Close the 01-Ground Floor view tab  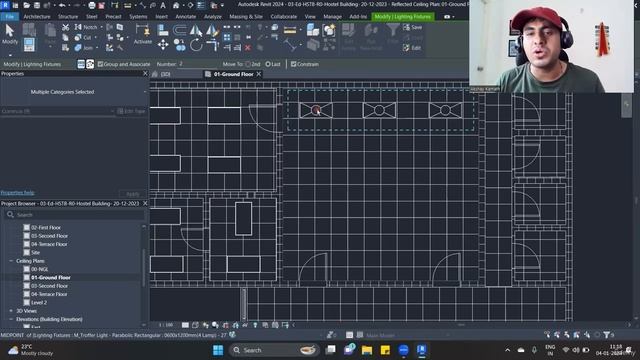tap(259, 74)
